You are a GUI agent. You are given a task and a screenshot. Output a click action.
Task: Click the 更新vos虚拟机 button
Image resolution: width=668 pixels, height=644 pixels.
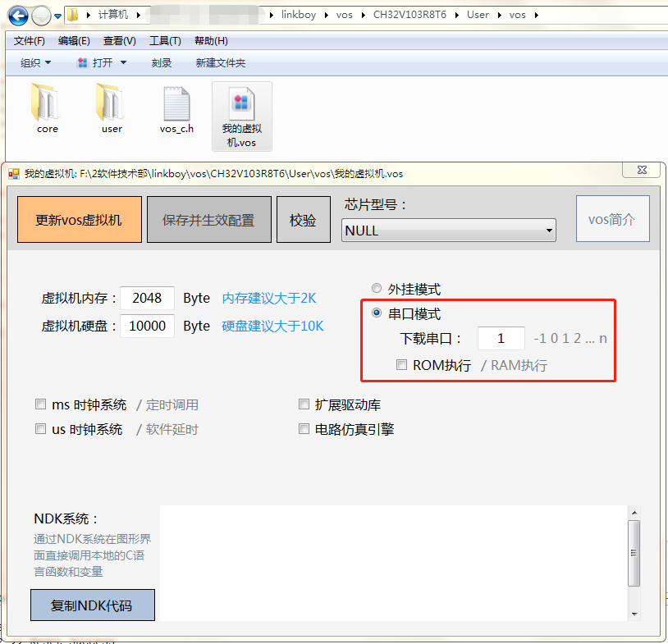79,219
